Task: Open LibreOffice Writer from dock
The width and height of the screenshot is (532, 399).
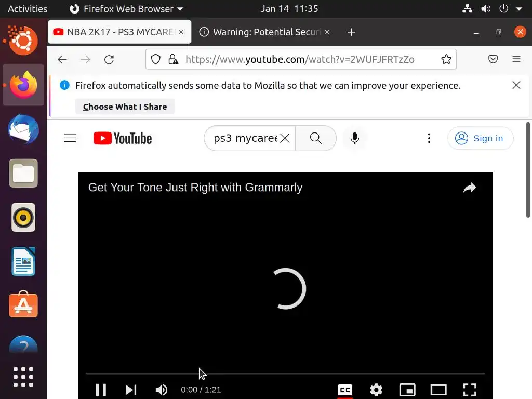Action: [x=23, y=261]
